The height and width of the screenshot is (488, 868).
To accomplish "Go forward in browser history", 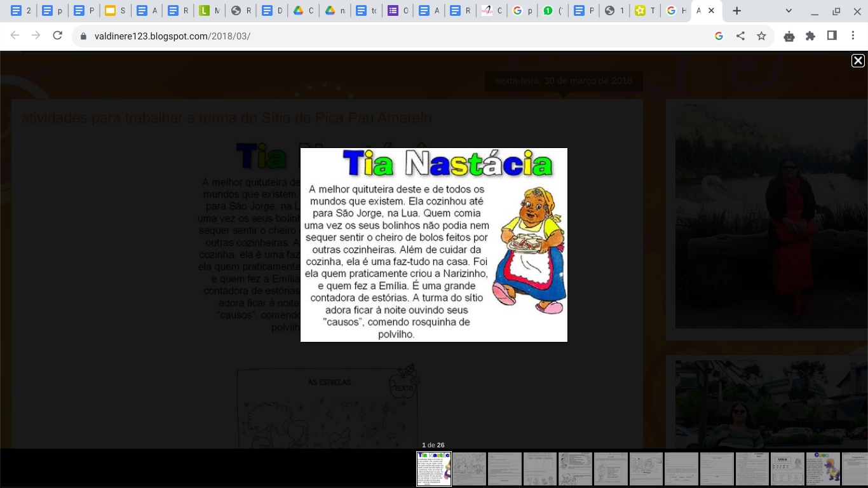I will coord(36,36).
